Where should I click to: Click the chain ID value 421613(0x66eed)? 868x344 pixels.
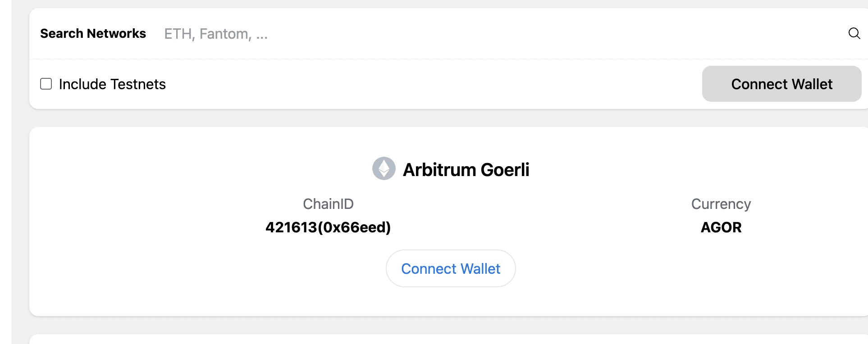pyautogui.click(x=328, y=227)
